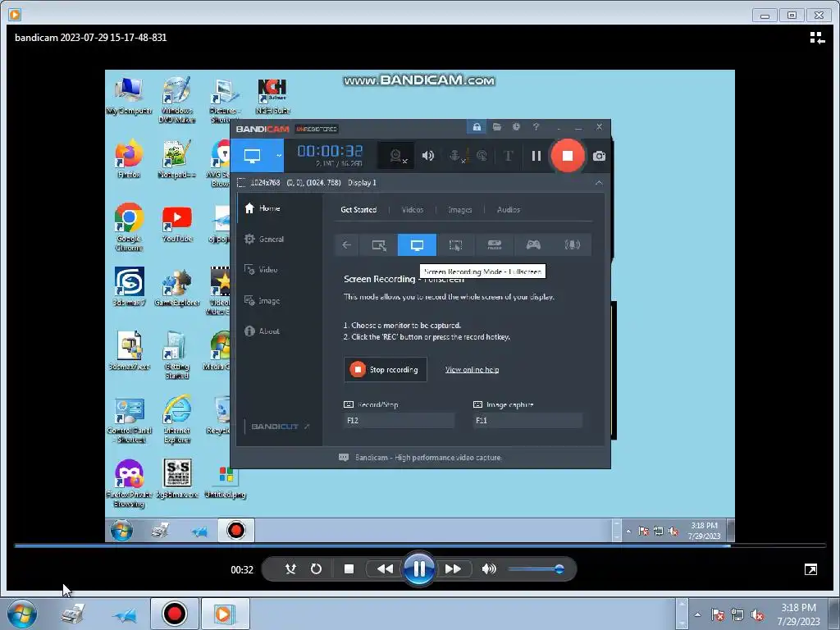Viewport: 840px width, 630px height.
Task: Open the Bandicam output folder icon
Action: pos(496,127)
